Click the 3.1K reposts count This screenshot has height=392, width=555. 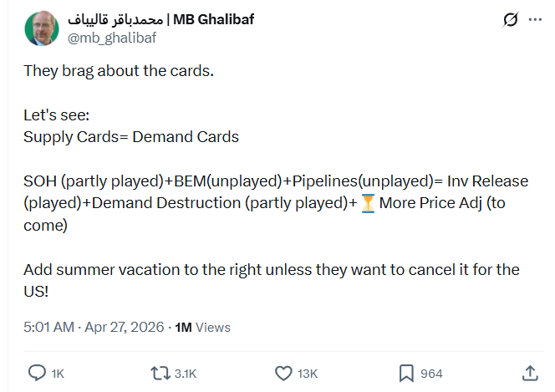pos(186,374)
